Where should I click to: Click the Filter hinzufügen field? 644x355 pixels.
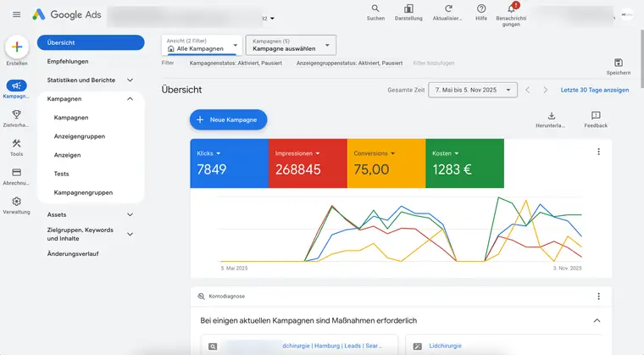[x=434, y=64]
